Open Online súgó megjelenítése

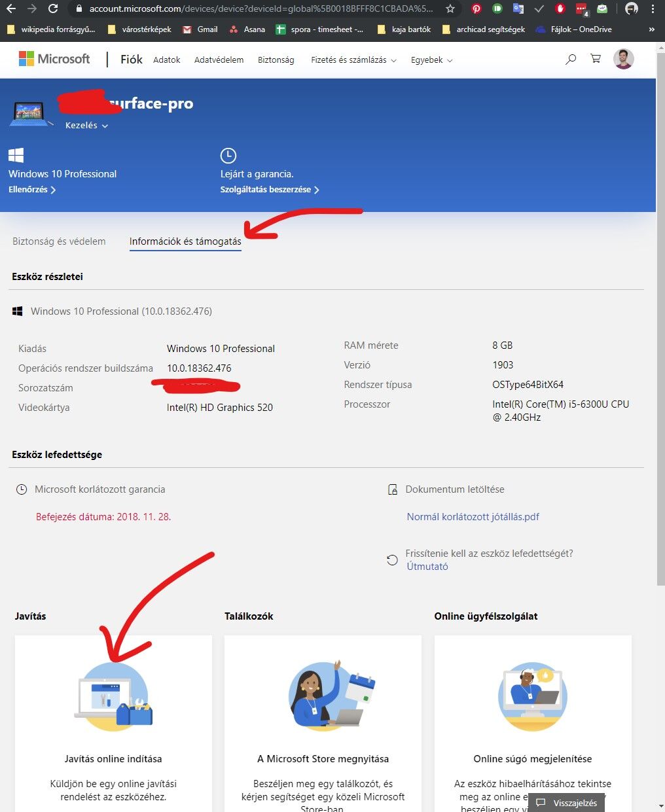click(x=533, y=759)
